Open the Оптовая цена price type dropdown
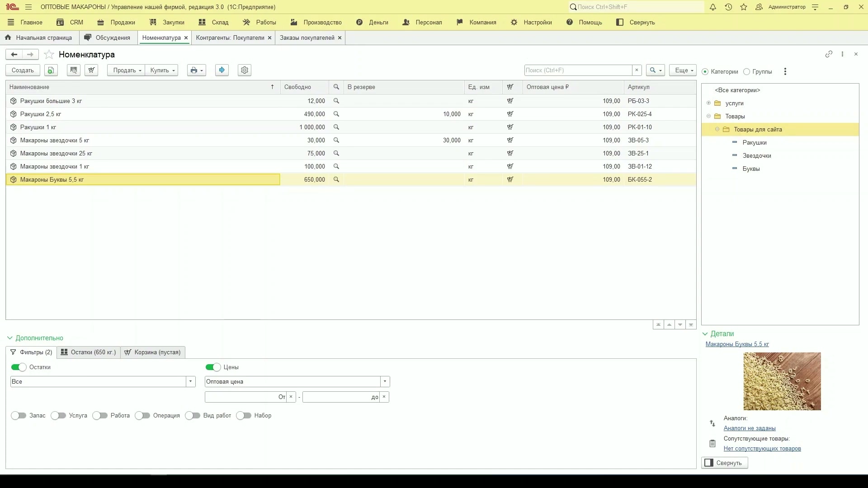 (385, 382)
